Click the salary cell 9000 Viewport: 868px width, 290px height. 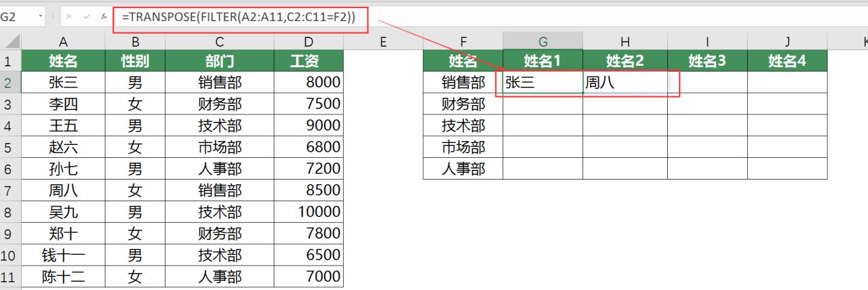pyautogui.click(x=309, y=125)
